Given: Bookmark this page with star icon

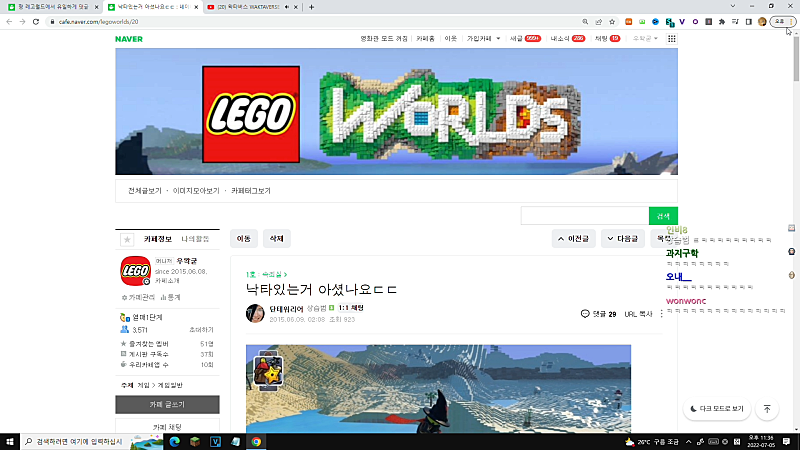Looking at the screenshot, I should (x=612, y=21).
